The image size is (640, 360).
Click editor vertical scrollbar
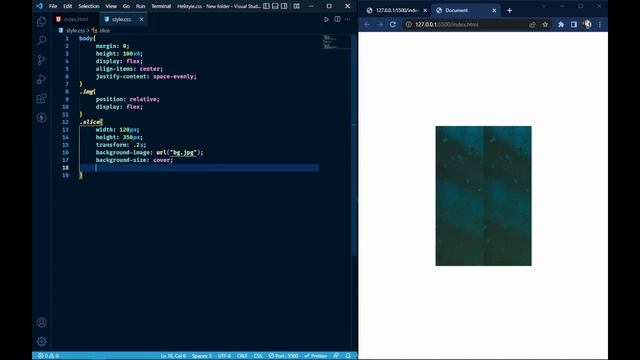coord(354,145)
